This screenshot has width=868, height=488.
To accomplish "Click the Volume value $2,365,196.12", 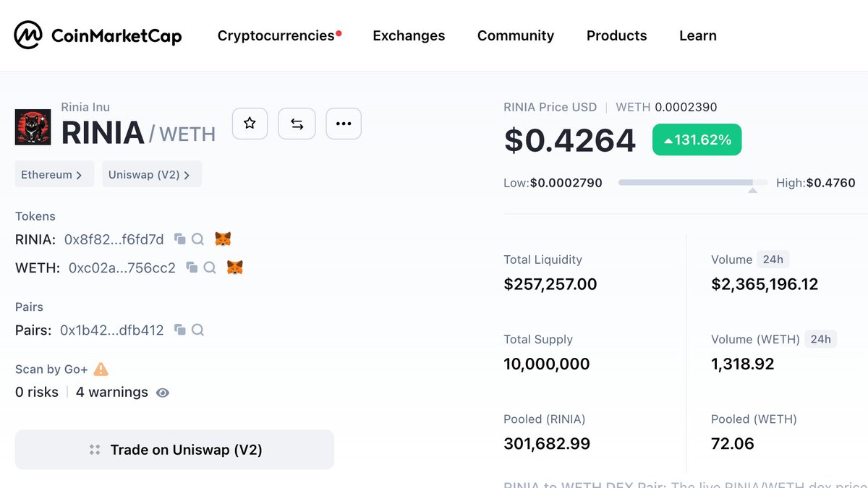I will 765,284.
